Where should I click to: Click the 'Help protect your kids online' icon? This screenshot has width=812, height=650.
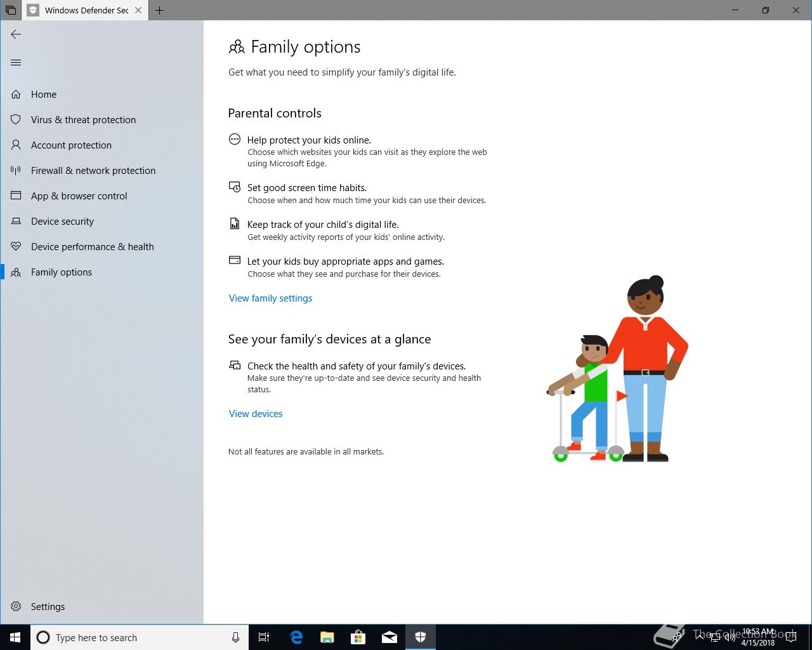pyautogui.click(x=235, y=139)
